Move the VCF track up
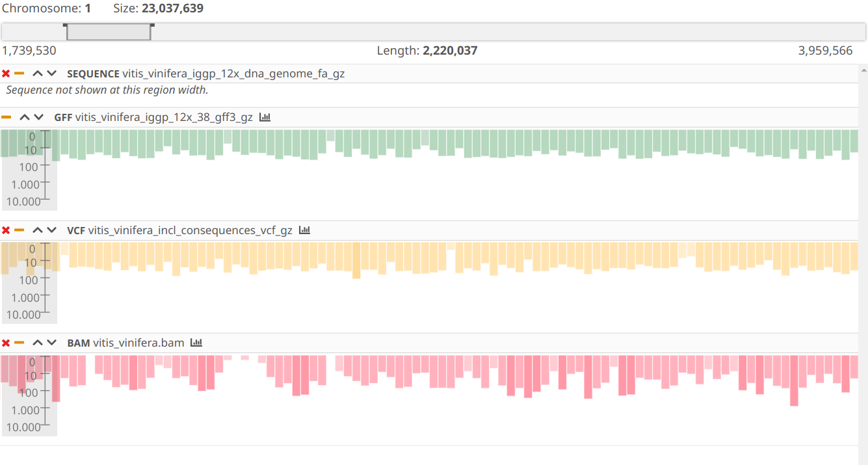Viewport: 868px width, 465px height. 38,230
